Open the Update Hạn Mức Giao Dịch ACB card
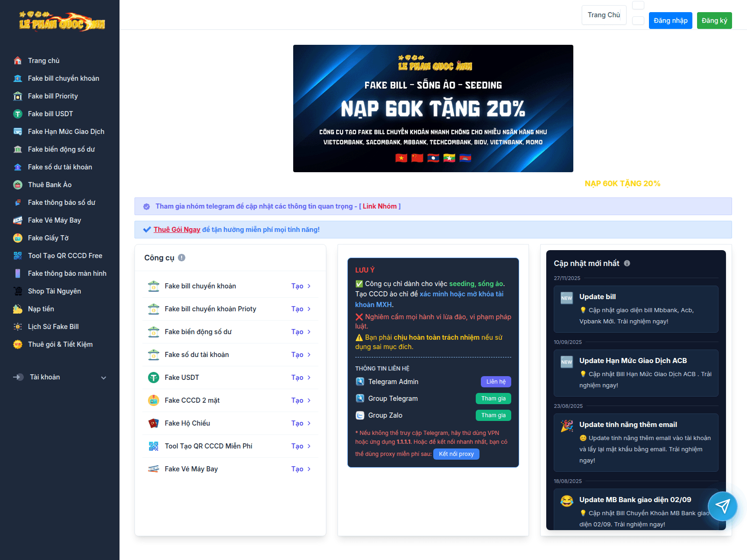 point(636,373)
